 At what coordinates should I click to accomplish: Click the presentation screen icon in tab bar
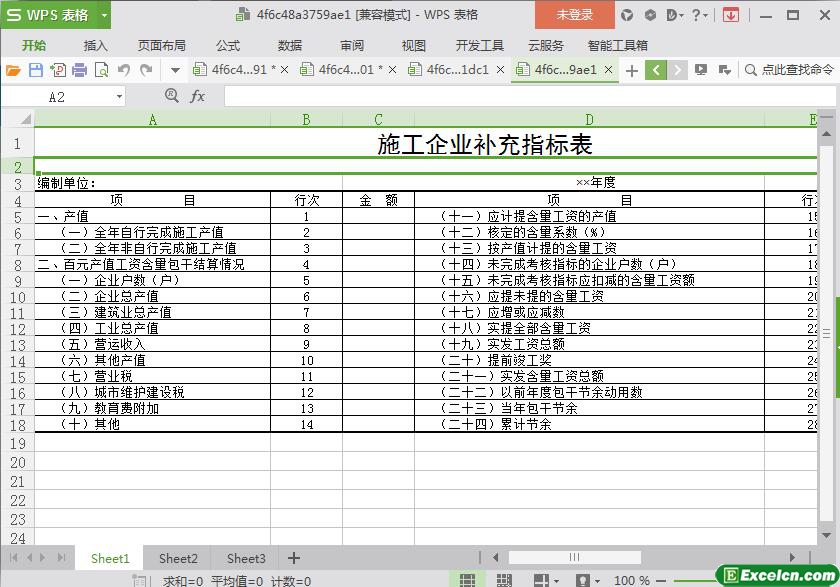701,70
